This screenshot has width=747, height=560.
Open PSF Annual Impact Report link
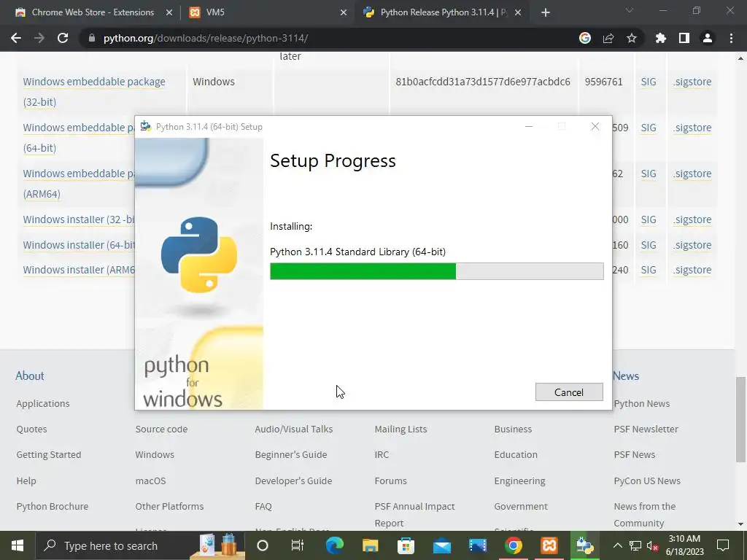click(x=414, y=514)
